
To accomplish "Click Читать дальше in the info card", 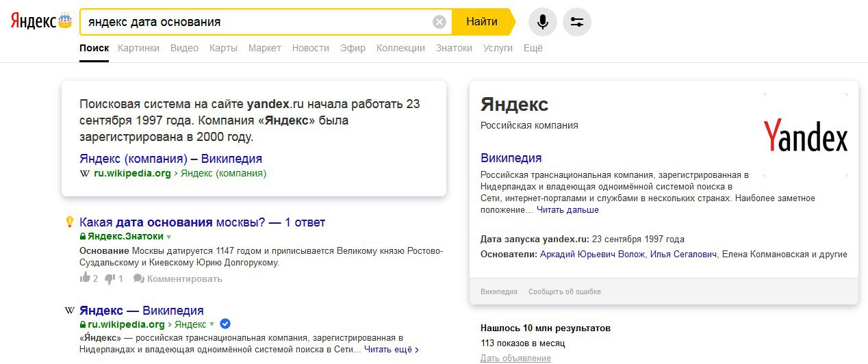I will click(567, 210).
